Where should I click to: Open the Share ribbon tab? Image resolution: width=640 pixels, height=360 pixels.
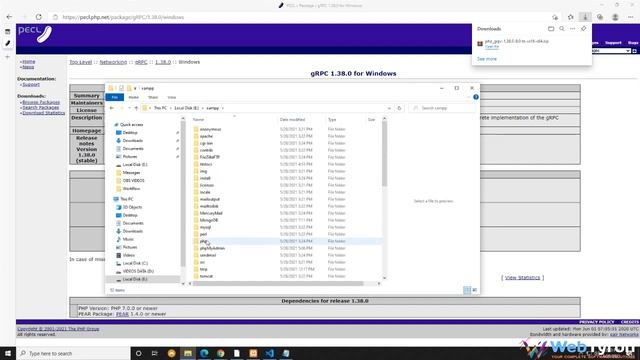point(153,97)
